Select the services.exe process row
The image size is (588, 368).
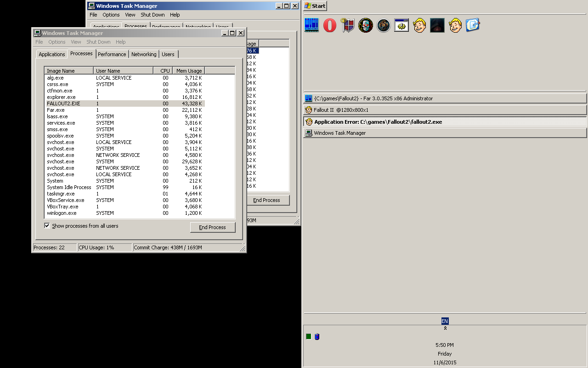[x=124, y=123]
